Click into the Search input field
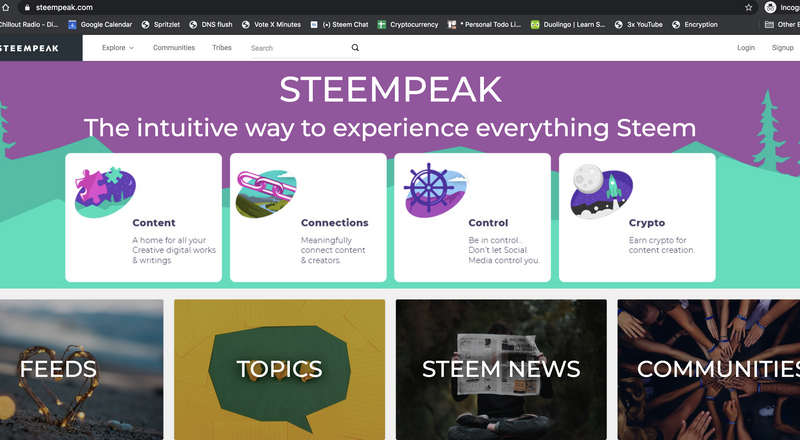 point(299,48)
